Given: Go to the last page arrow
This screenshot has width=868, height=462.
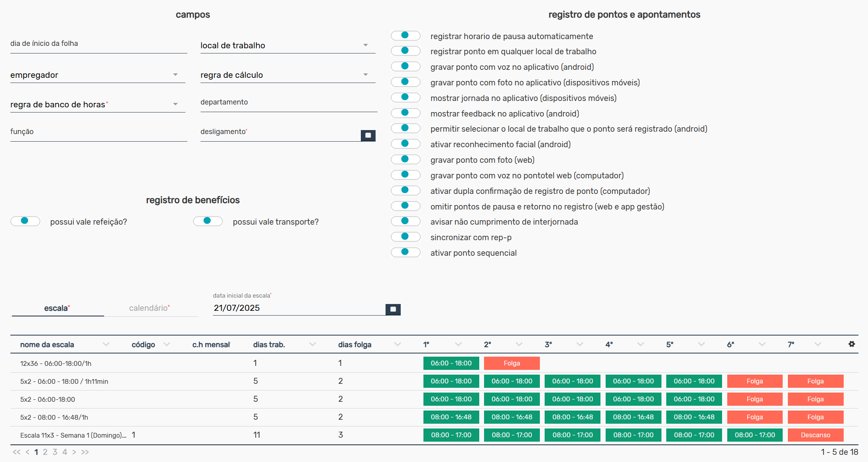Looking at the screenshot, I should [x=85, y=452].
